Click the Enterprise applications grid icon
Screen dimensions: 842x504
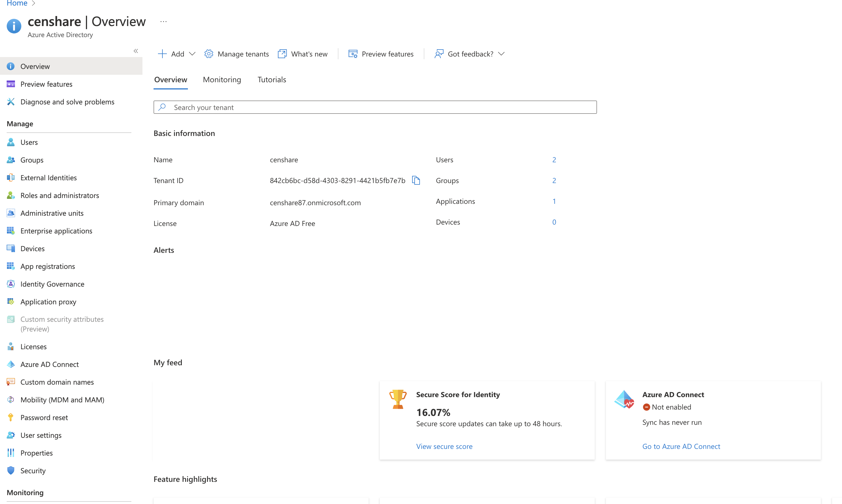pyautogui.click(x=11, y=231)
